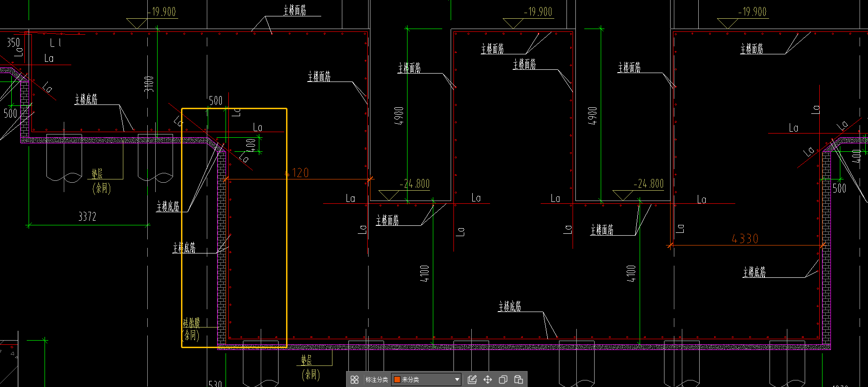
Task: Select the move annotation arrows icon
Action: 488,380
